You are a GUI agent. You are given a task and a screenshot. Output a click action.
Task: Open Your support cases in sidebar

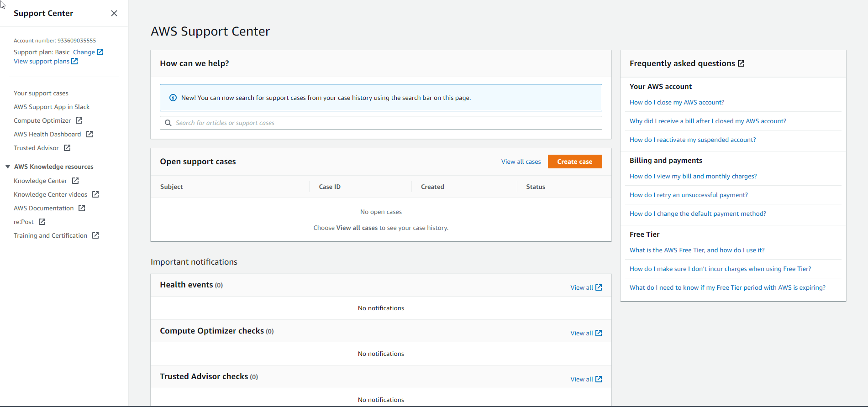click(41, 93)
